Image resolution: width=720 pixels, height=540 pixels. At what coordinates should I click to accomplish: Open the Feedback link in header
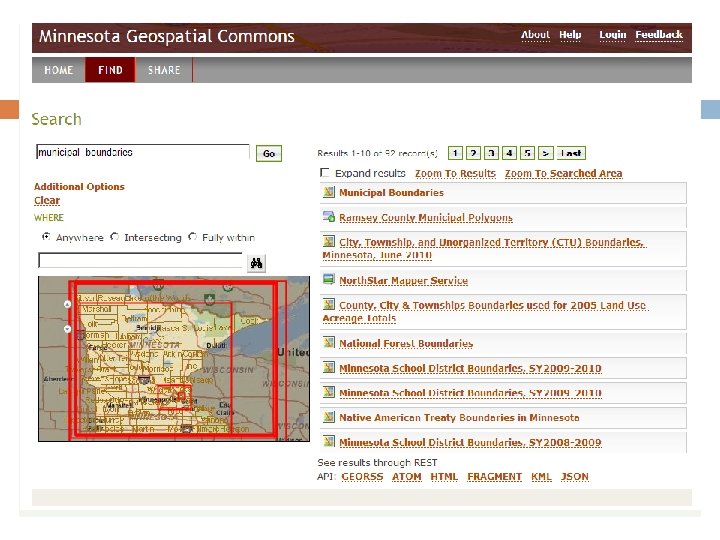659,35
